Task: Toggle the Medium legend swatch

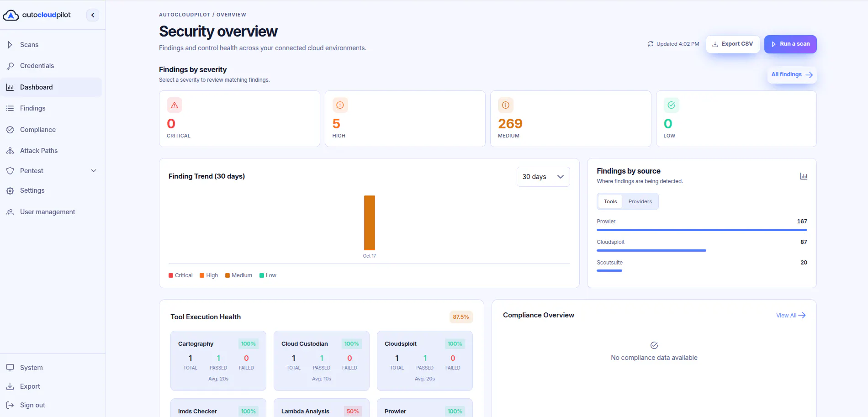Action: (228, 275)
